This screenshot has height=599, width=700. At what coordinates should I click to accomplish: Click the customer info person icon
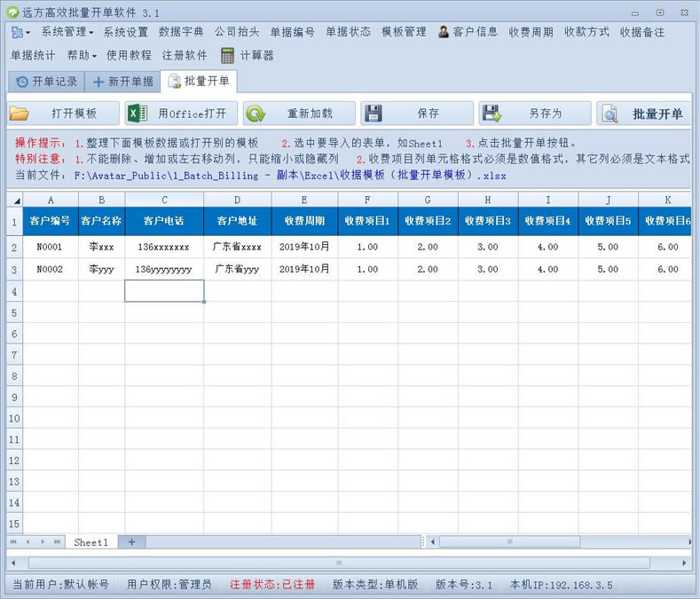pos(444,32)
